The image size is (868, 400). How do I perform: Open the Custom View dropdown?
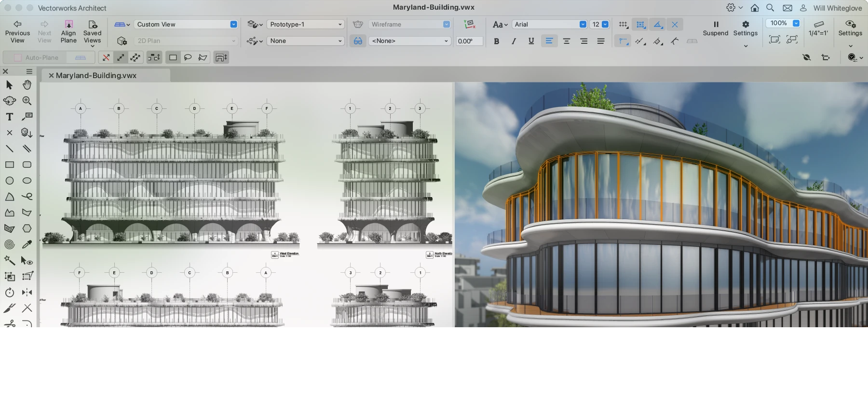click(186, 25)
